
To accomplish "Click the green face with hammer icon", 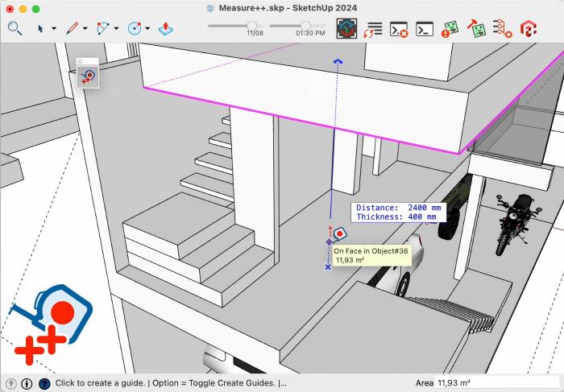I will [x=477, y=29].
